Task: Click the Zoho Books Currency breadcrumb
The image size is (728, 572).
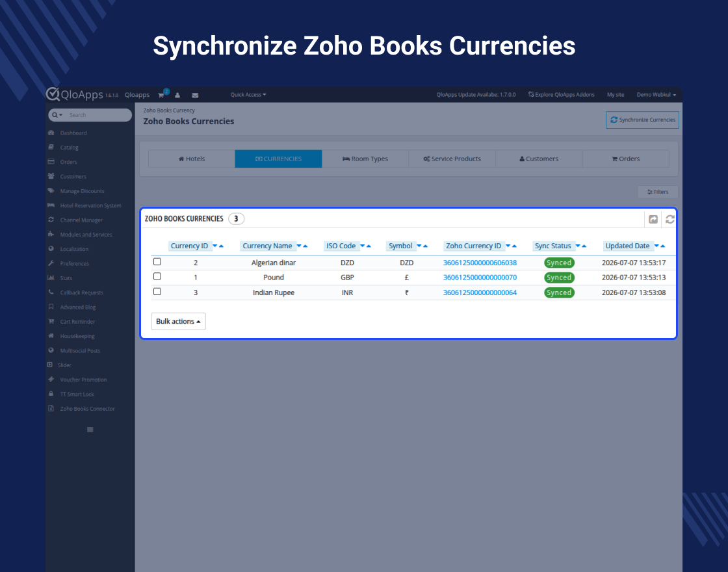Action: point(169,110)
